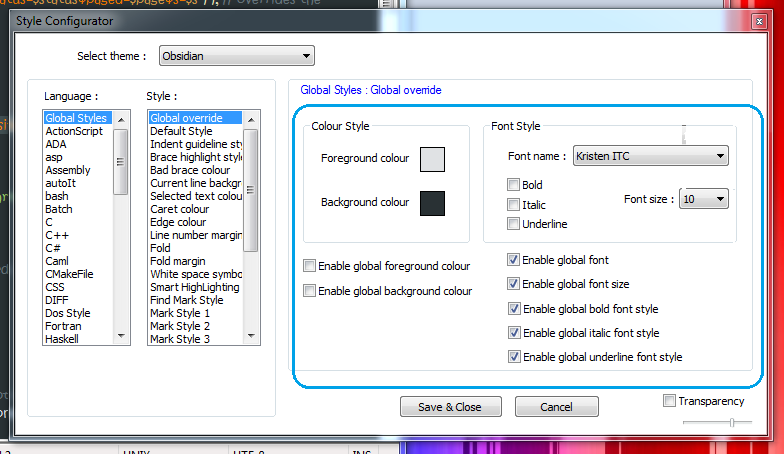The width and height of the screenshot is (784, 454).
Task: Enable global foreground colour checkbox
Action: (310, 266)
